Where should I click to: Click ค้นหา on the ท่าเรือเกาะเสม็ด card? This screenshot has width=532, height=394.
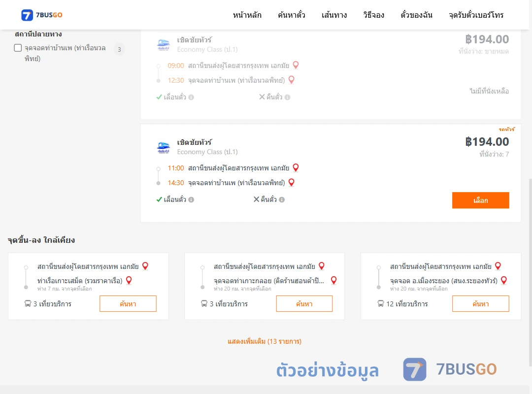(128, 304)
